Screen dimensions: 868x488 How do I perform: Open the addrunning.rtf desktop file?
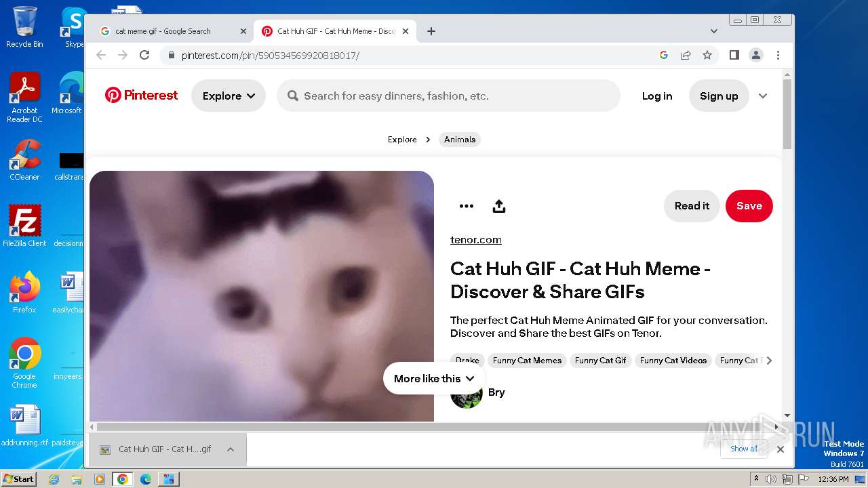pyautogui.click(x=24, y=426)
